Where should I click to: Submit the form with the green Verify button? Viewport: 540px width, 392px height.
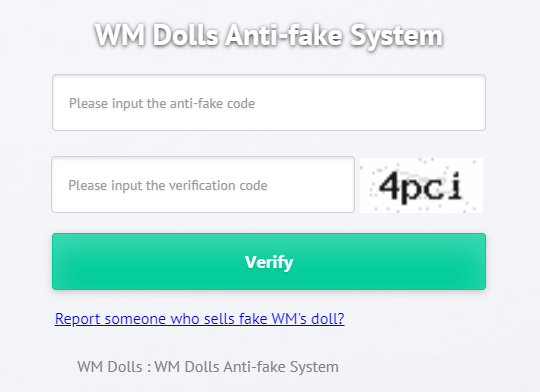[x=269, y=261]
